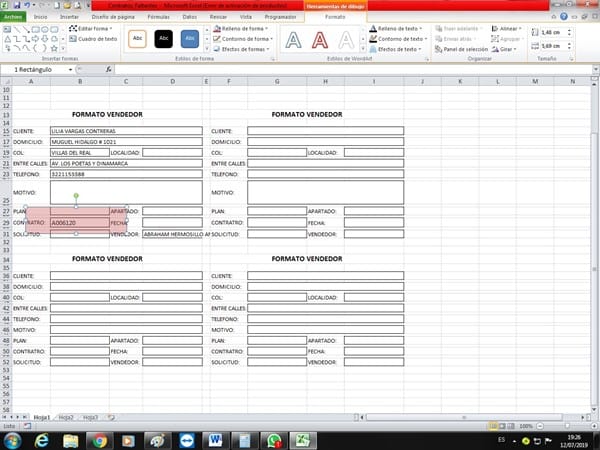Open Microsoft Word from the taskbar
The width and height of the screenshot is (600, 450).
coord(215,441)
